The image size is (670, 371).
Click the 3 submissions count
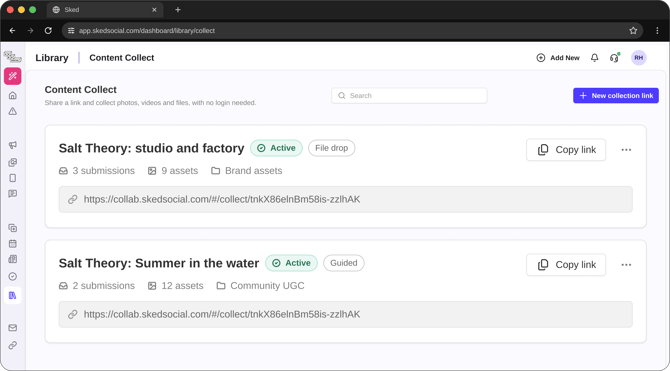click(97, 171)
